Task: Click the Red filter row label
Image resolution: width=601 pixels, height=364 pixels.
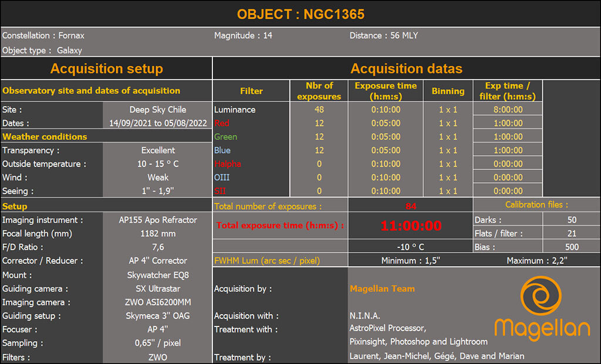Action: 221,123
